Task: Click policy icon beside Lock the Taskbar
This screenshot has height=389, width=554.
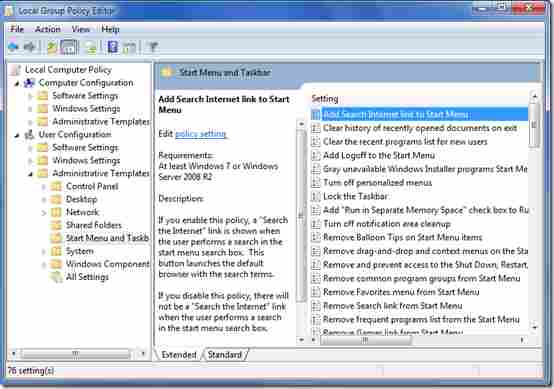Action: click(316, 196)
